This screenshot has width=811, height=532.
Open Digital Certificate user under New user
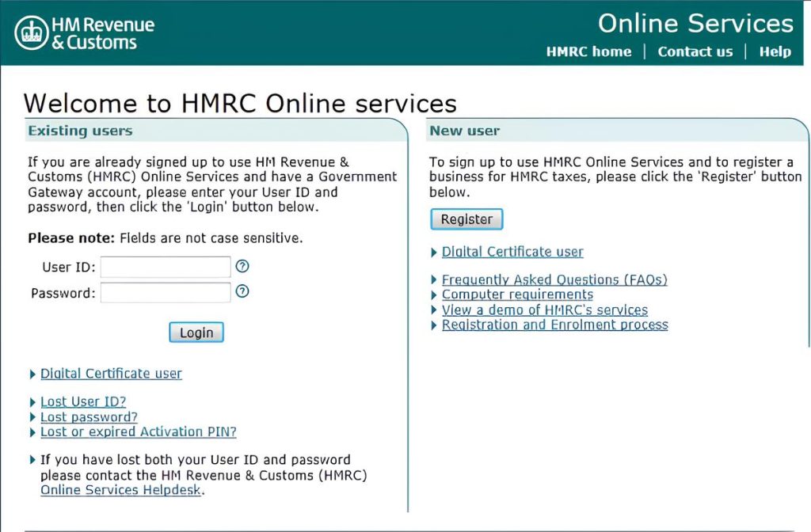point(512,252)
